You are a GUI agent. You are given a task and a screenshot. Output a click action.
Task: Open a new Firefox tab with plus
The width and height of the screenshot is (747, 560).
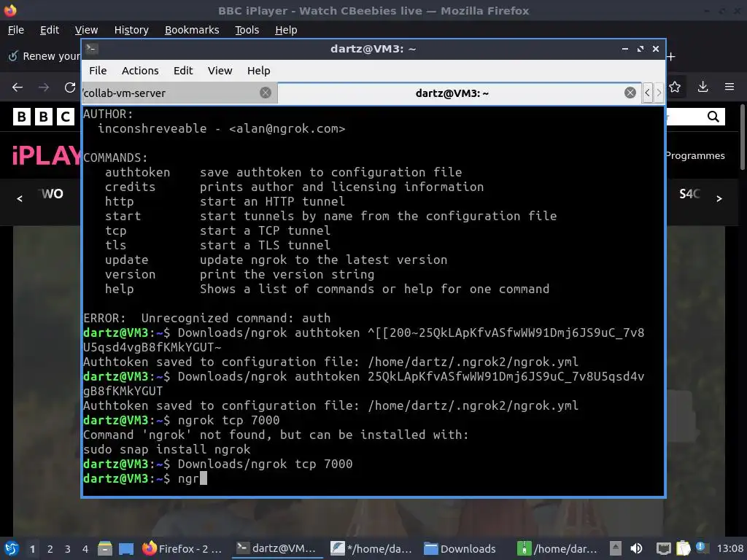[x=671, y=57]
